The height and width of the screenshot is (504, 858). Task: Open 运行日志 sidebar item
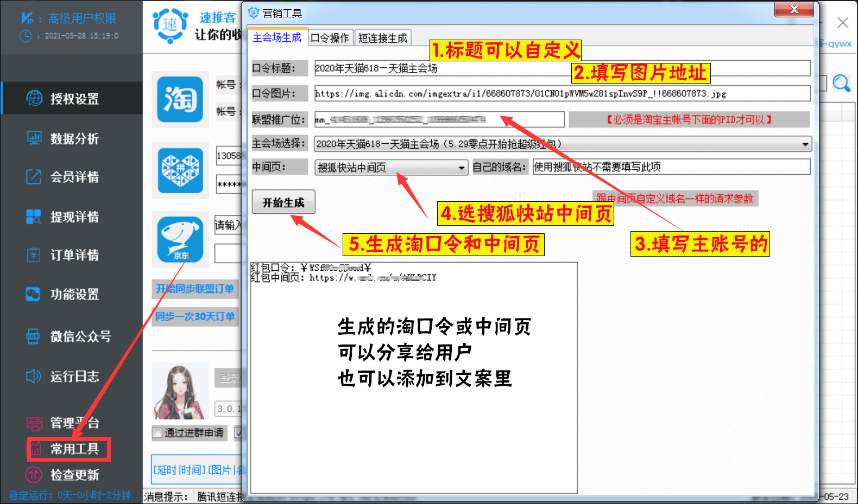coord(63,376)
